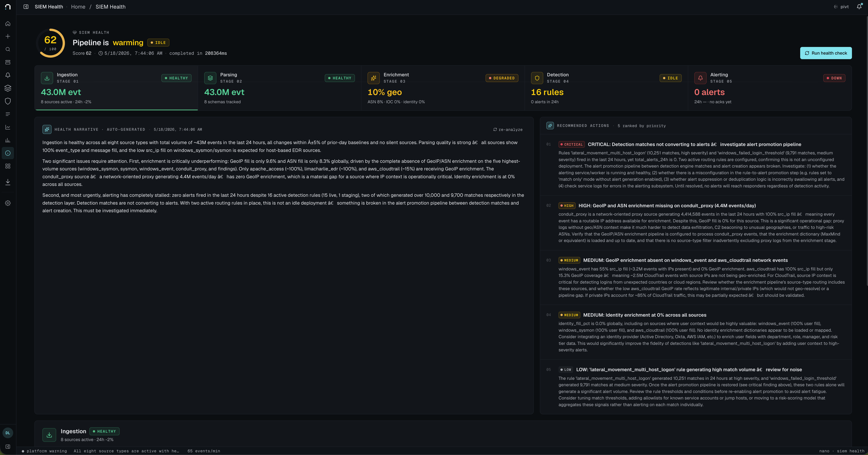Click the Recommended Actions sparkle icon
Screen dimensions: 868x455
click(550, 126)
